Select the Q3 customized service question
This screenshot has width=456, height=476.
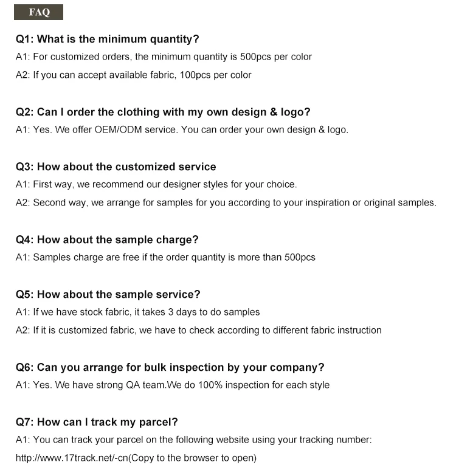click(116, 167)
